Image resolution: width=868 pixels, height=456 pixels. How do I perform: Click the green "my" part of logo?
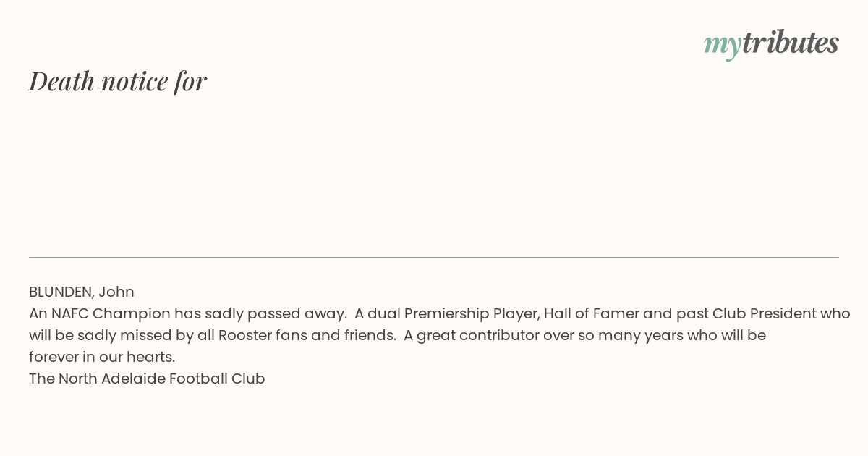(723, 46)
